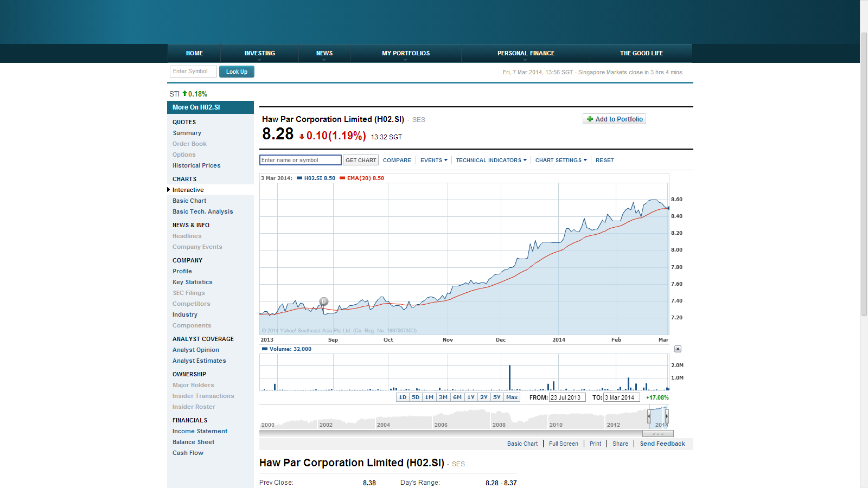Click the 8.28 share price

click(278, 134)
